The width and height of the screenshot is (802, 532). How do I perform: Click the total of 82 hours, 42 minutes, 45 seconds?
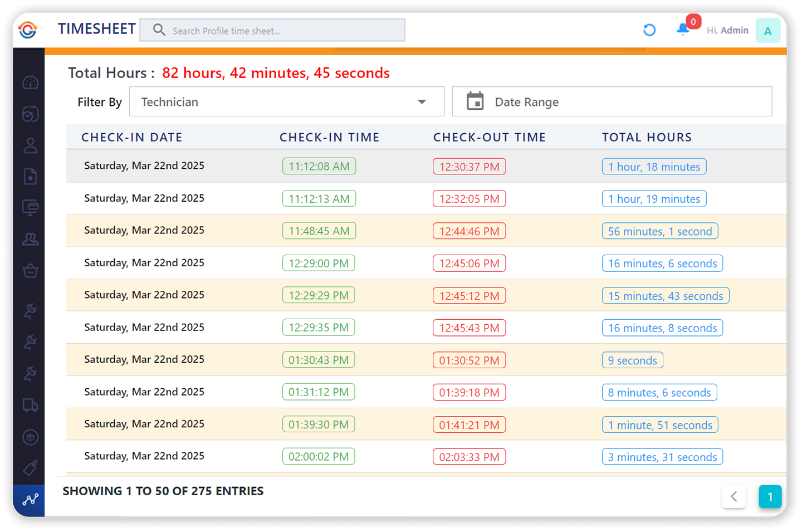click(x=276, y=73)
